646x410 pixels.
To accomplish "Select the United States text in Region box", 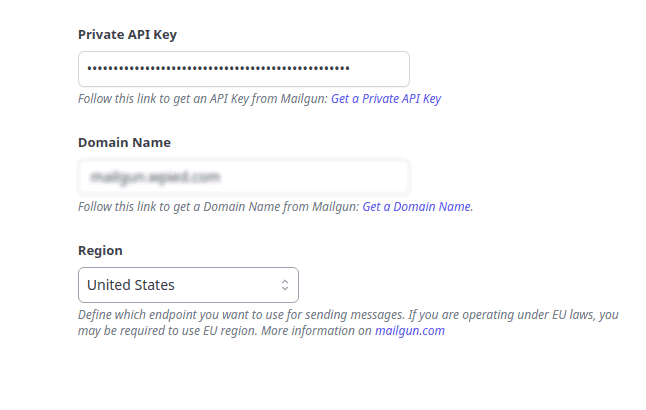I will (131, 285).
